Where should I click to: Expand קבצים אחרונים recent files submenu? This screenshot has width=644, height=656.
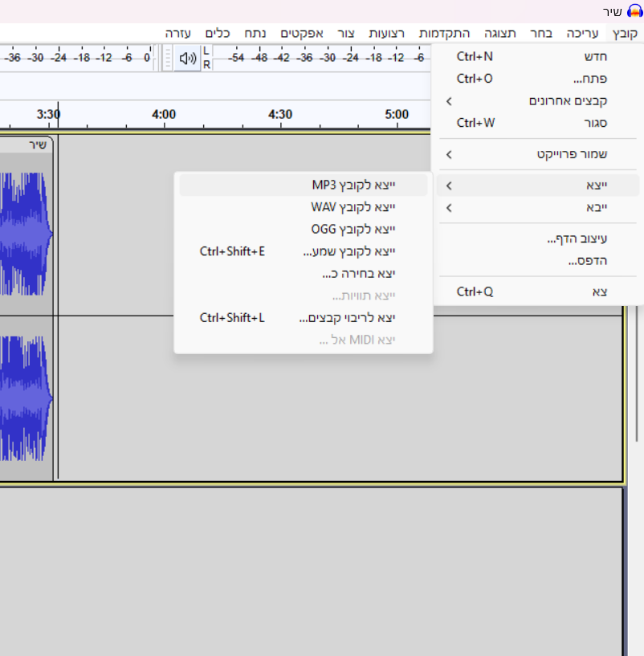coord(538,101)
